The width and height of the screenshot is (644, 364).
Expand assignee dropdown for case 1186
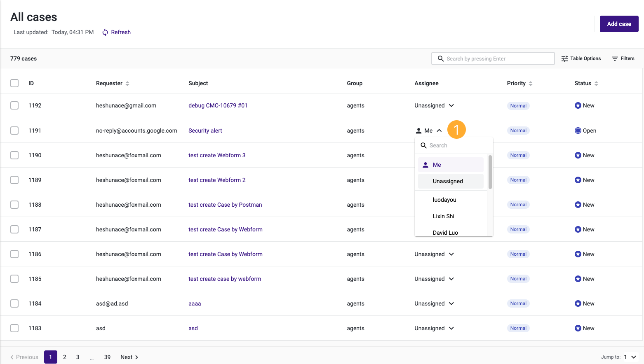coord(434,254)
